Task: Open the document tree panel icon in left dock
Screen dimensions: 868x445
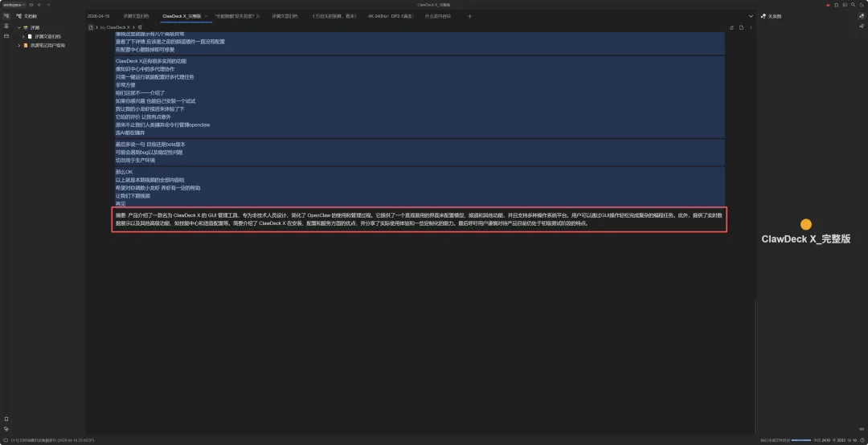Action: [x=6, y=16]
